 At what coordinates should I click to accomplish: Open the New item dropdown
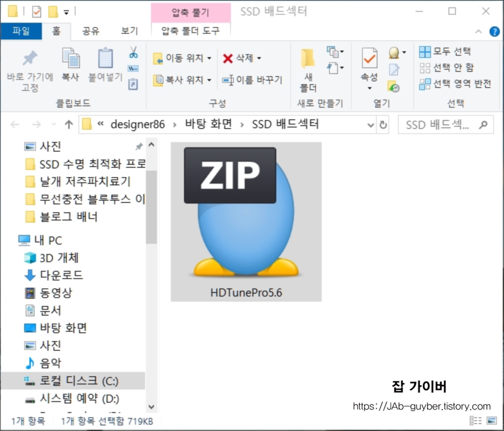coord(335,51)
